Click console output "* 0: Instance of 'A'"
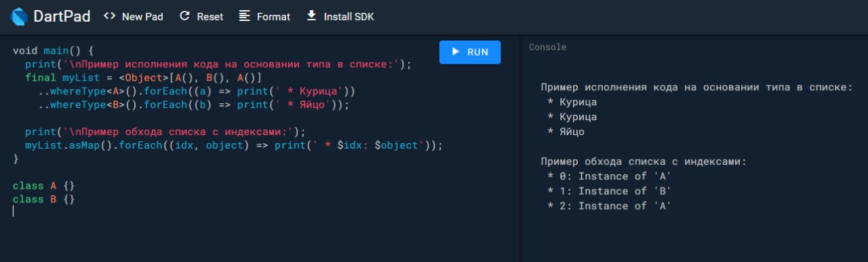This screenshot has width=868, height=262. point(610,176)
